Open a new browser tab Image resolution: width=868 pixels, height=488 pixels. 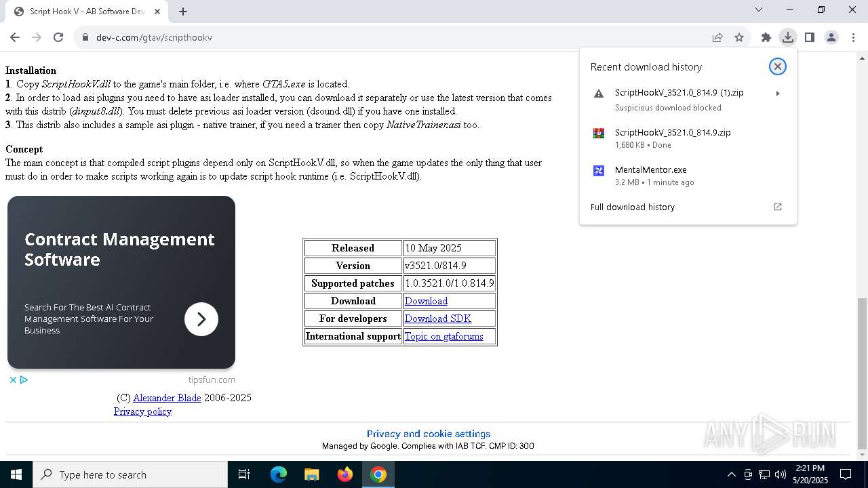coord(183,12)
